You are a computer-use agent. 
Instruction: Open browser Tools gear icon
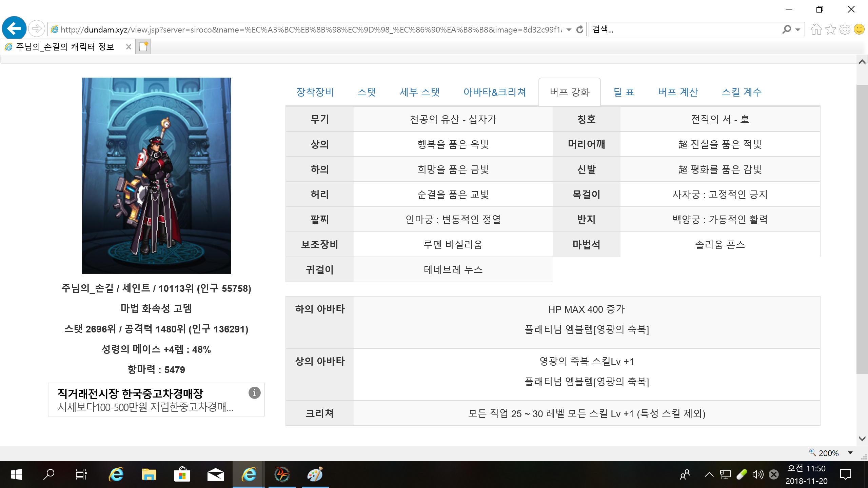[845, 29]
